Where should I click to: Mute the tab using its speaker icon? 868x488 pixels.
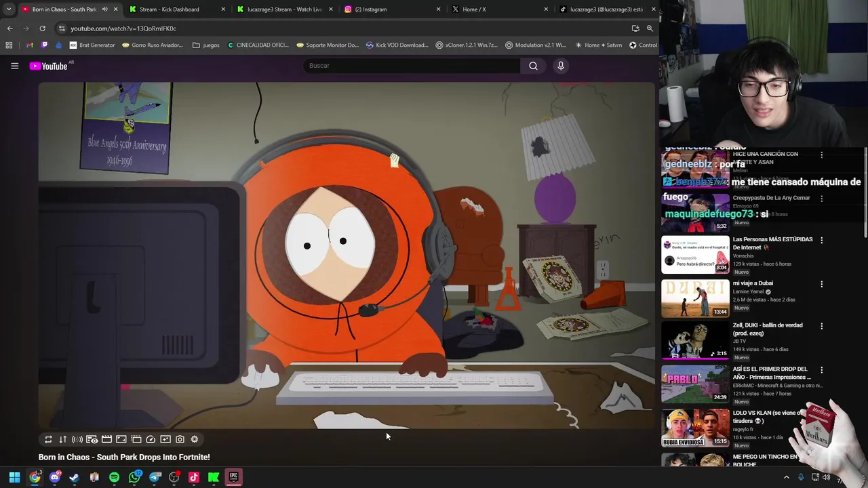click(x=104, y=9)
